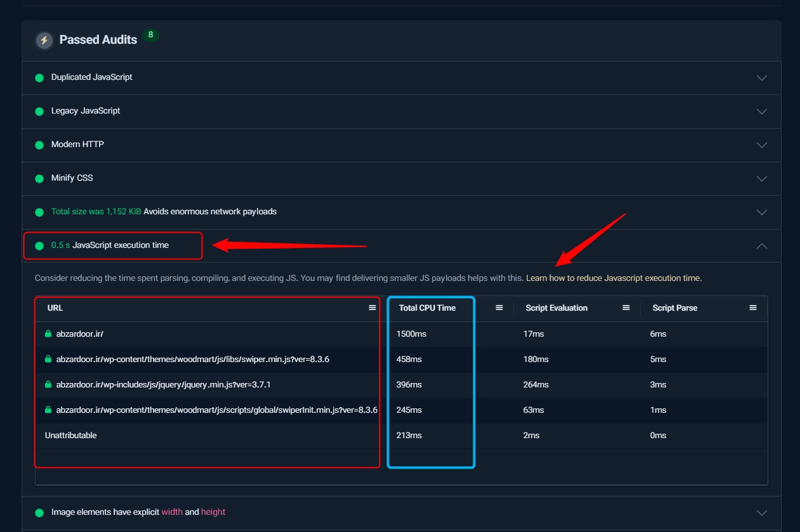Click the Passed Audits heading
Viewport: 800px width, 532px height.
point(98,39)
